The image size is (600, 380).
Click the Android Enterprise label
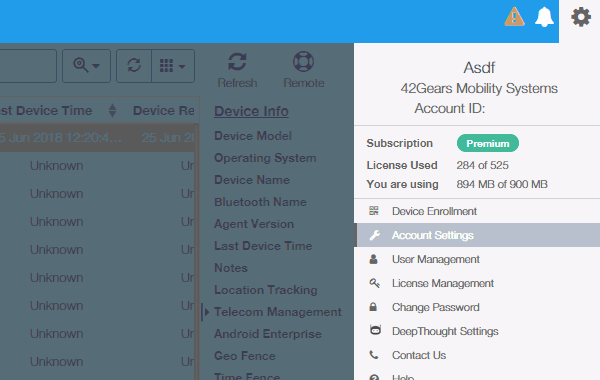(267, 334)
